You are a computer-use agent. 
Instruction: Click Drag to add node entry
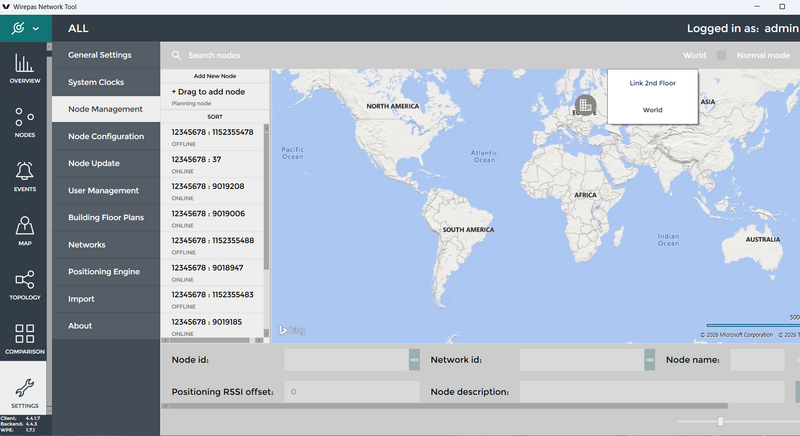point(215,96)
